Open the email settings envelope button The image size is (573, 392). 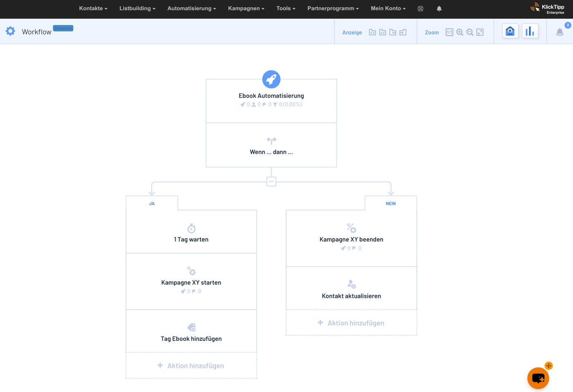click(x=510, y=31)
